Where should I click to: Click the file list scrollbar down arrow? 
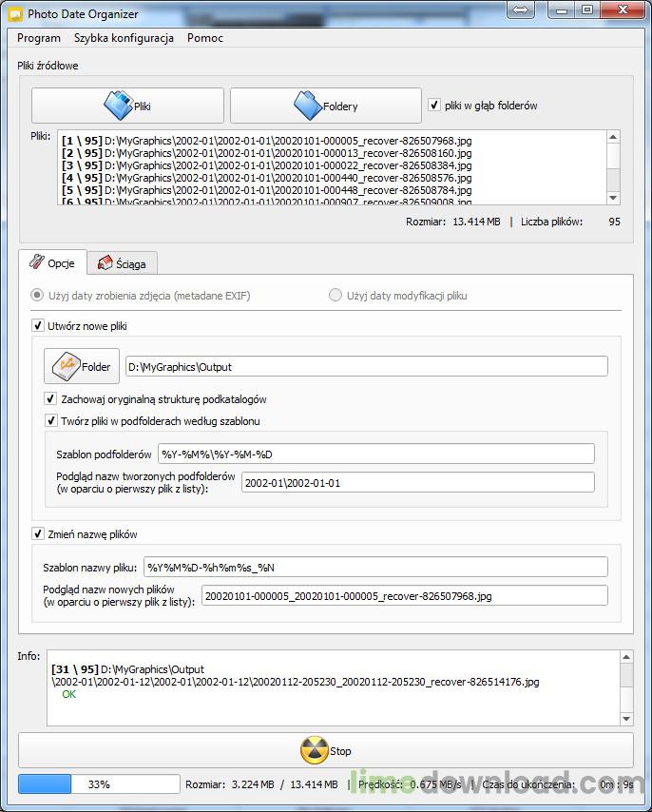(x=613, y=197)
